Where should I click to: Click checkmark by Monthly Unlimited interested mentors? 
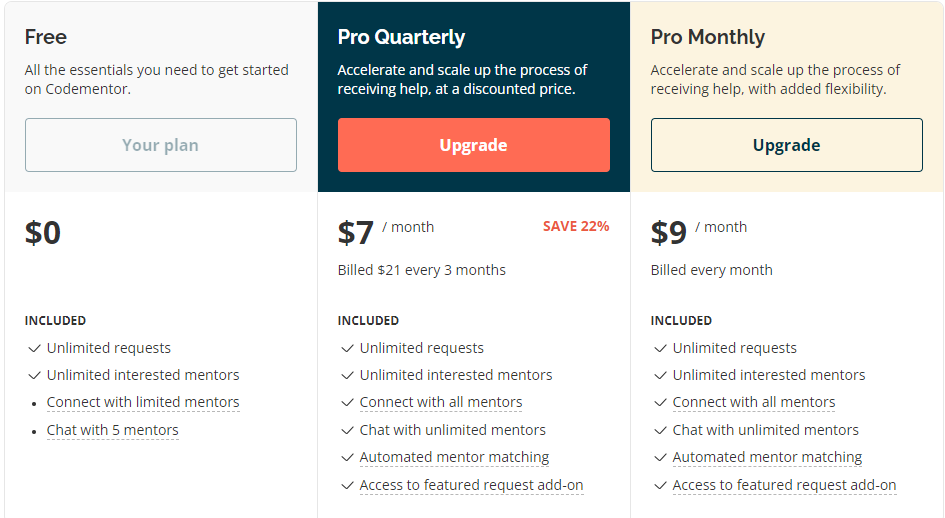click(660, 375)
